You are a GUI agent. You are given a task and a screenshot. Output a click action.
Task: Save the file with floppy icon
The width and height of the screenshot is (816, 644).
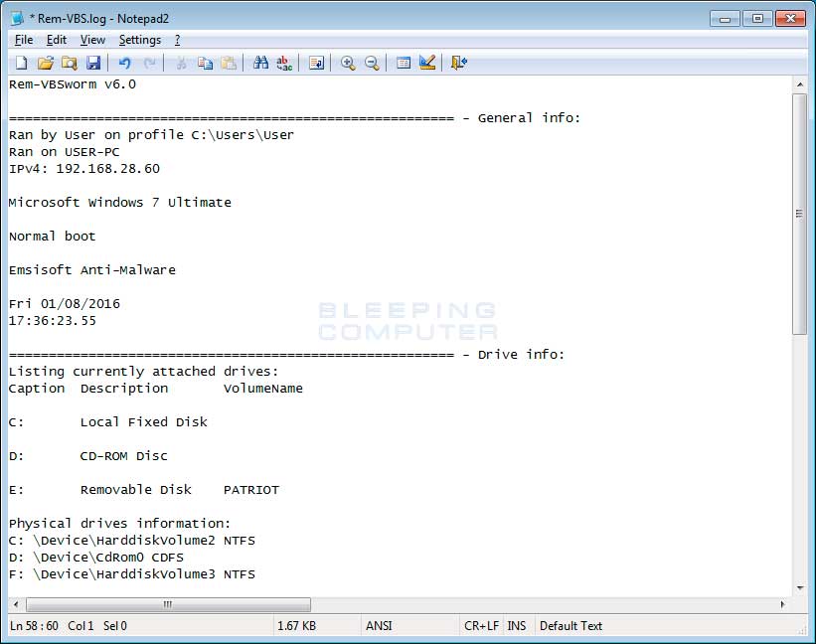92,63
